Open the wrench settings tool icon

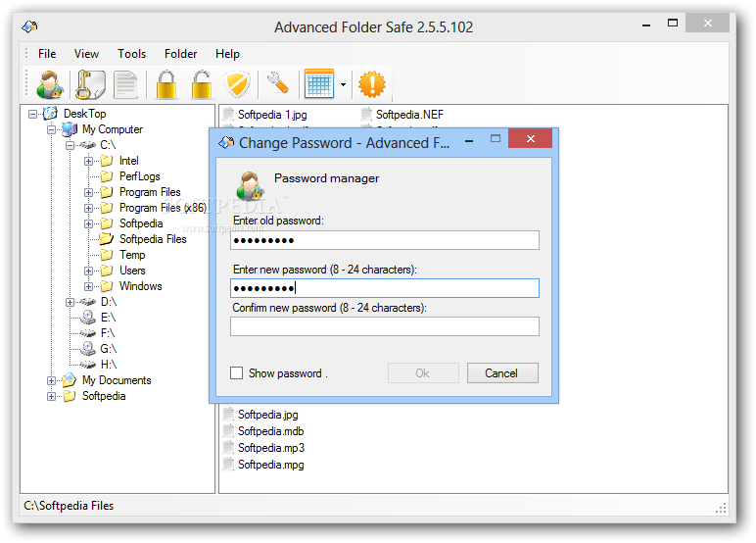[x=278, y=83]
